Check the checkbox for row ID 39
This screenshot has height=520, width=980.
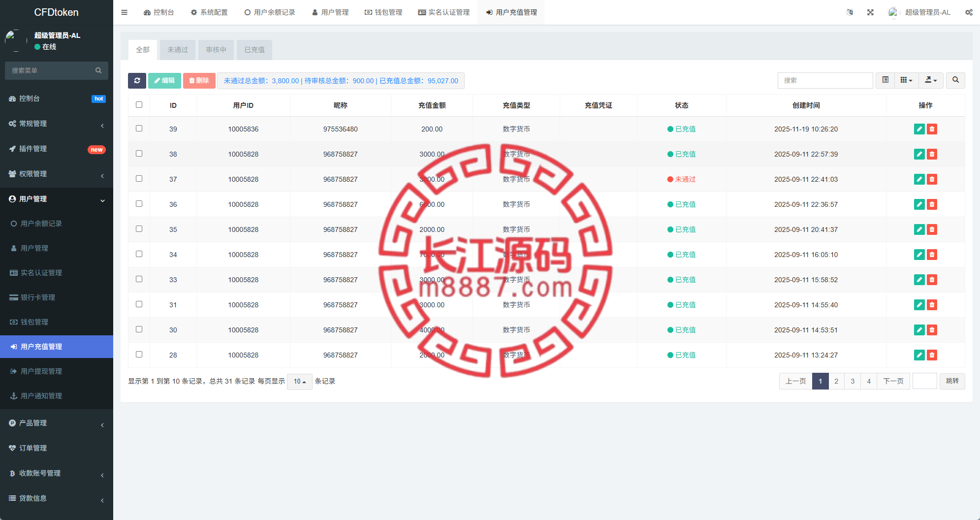pos(139,128)
